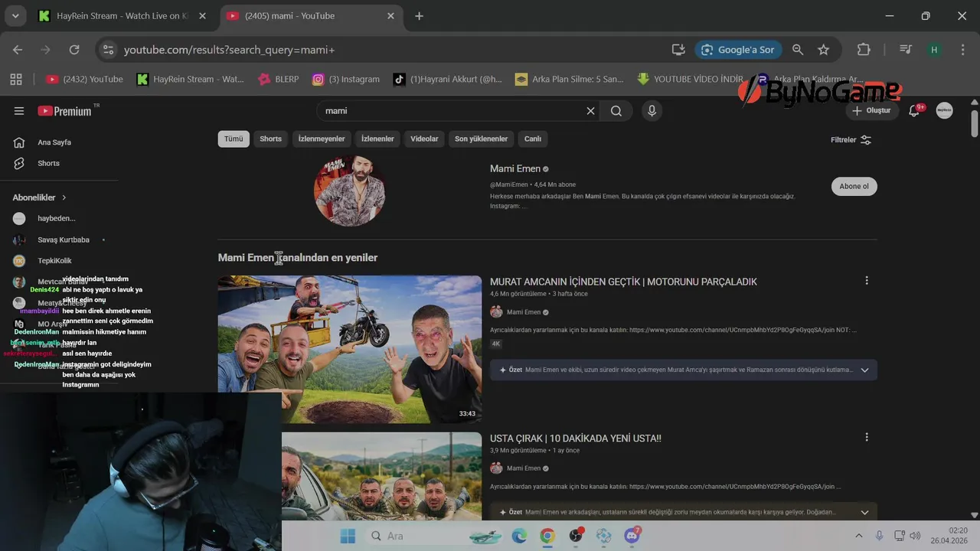
Task: Start voice search with the microphone icon
Action: pyautogui.click(x=652, y=111)
